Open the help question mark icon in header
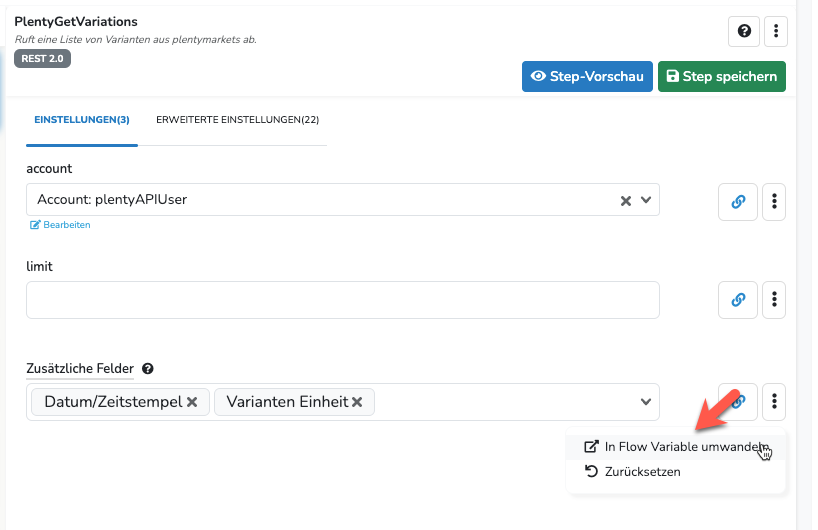The height and width of the screenshot is (530, 818). (744, 31)
